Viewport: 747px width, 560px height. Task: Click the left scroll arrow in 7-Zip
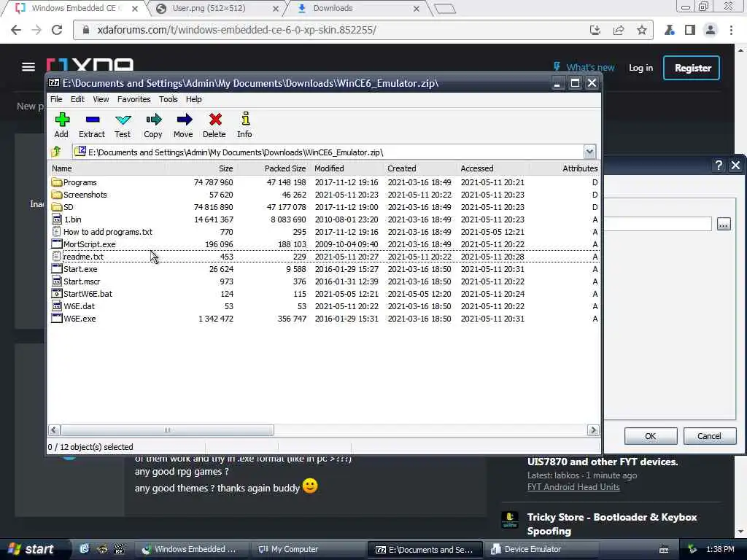tap(54, 430)
